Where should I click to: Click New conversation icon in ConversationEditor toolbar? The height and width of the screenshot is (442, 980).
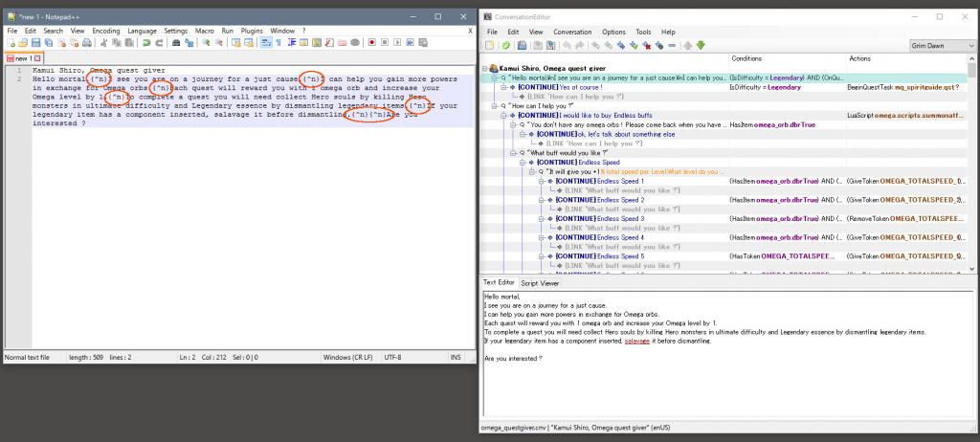[490, 46]
